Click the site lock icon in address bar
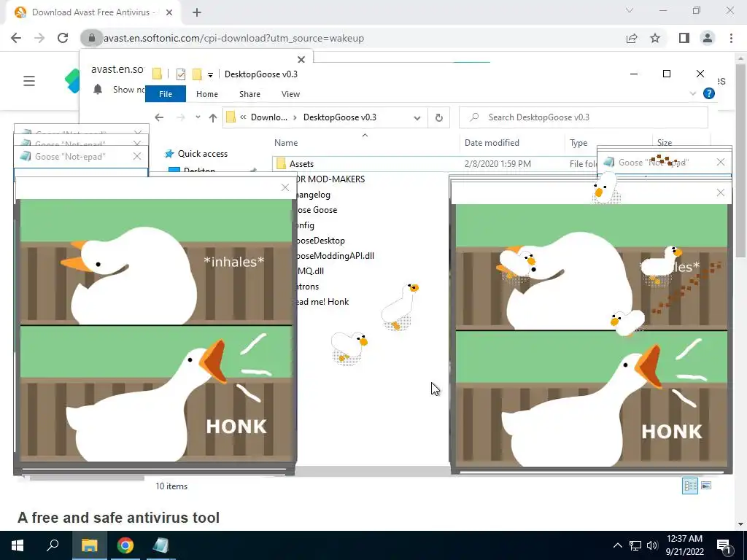The image size is (747, 560). (x=91, y=38)
